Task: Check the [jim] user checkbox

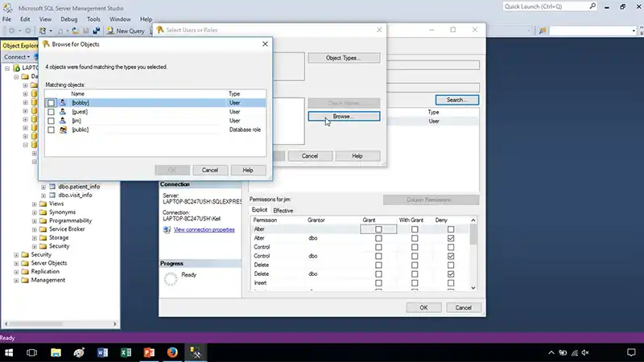Action: (x=51, y=121)
